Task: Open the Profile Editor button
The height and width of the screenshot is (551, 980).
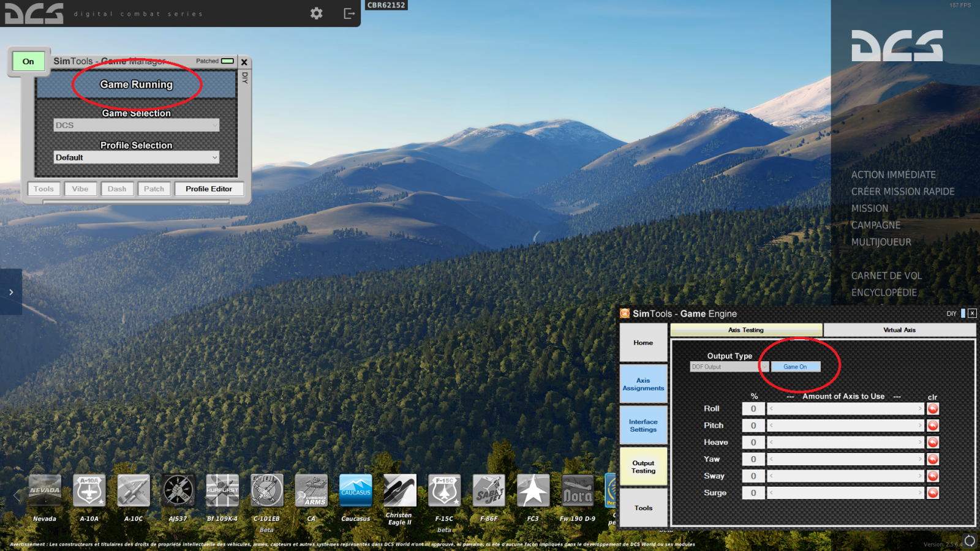Action: click(x=209, y=189)
